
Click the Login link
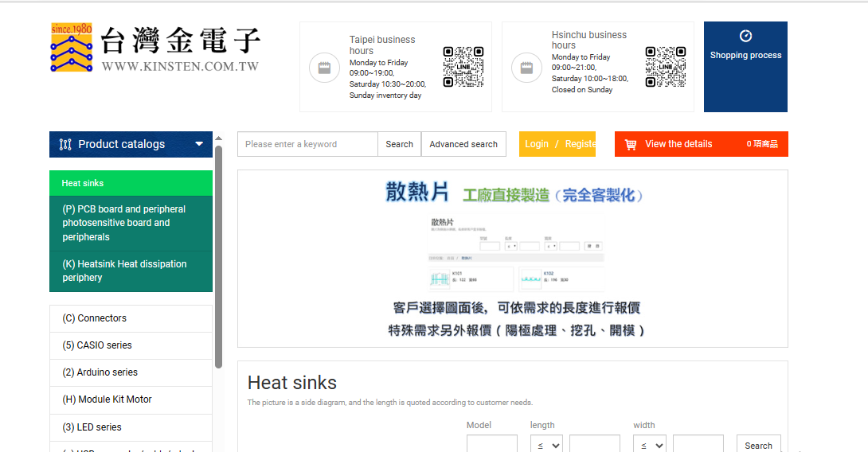pos(537,144)
